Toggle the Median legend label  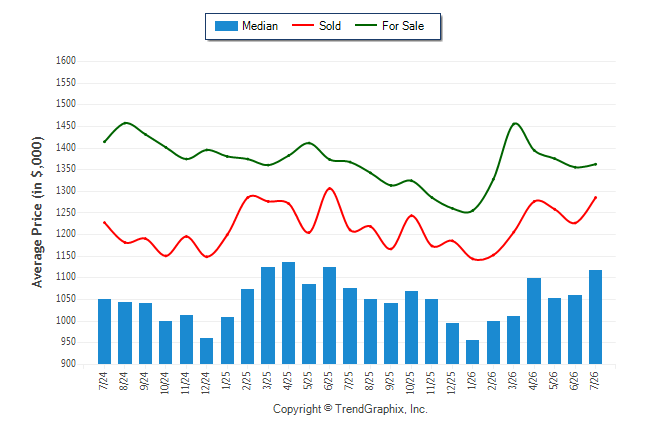point(260,26)
